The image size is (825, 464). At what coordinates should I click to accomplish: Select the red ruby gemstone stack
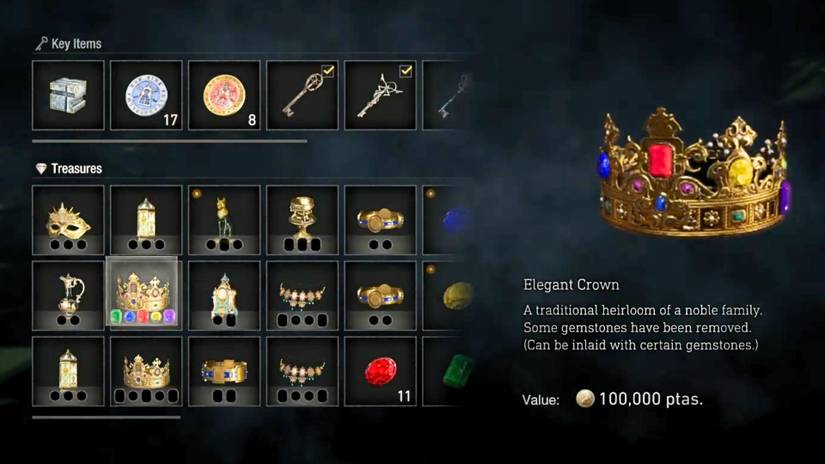tap(380, 371)
